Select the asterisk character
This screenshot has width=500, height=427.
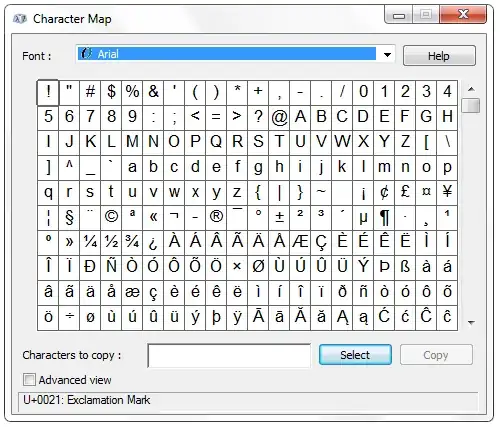(x=237, y=92)
